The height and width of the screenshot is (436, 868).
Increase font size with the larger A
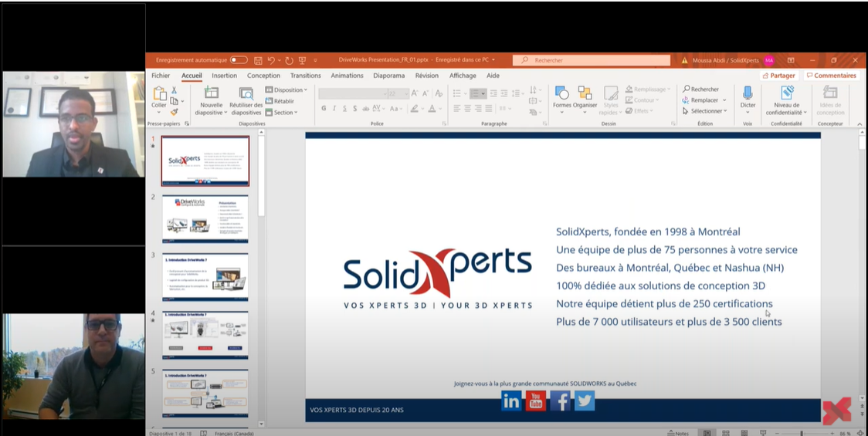point(415,93)
